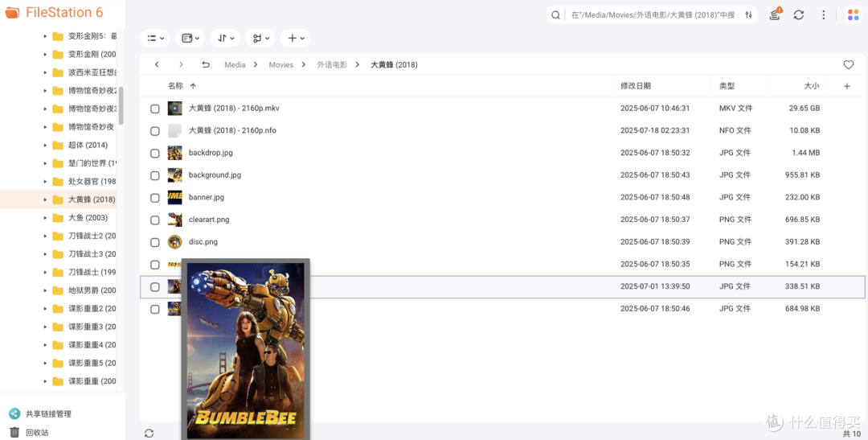Sort by the 名称 column header
Screen dimensions: 868x440
[x=175, y=86]
